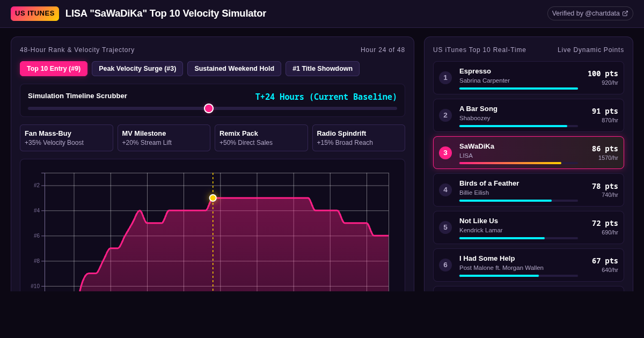Select the highlighted SaWaDiKa row
The height and width of the screenshot is (338, 644).
529,153
